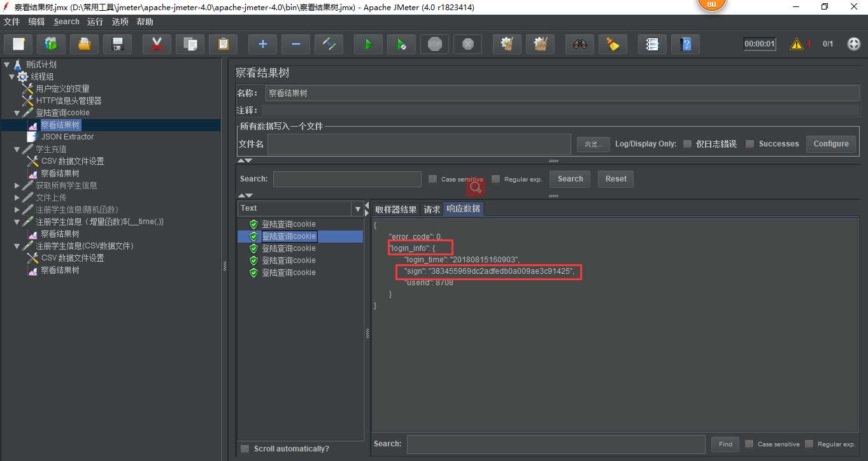The height and width of the screenshot is (461, 868).
Task: Select 用户定义的变量 tree node
Action: click(62, 89)
